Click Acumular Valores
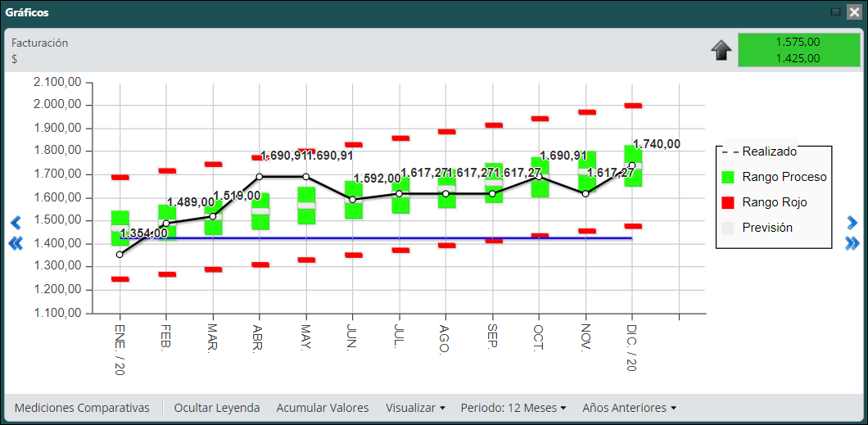 [x=322, y=408]
